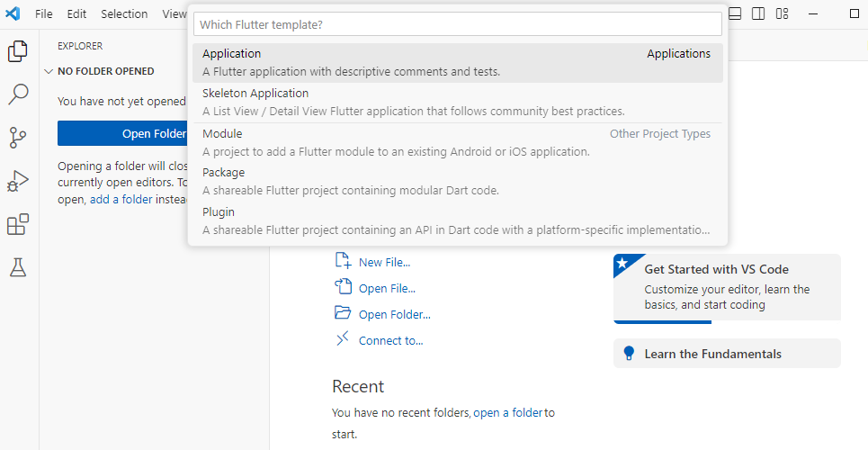Open the Edit menu

pos(77,13)
